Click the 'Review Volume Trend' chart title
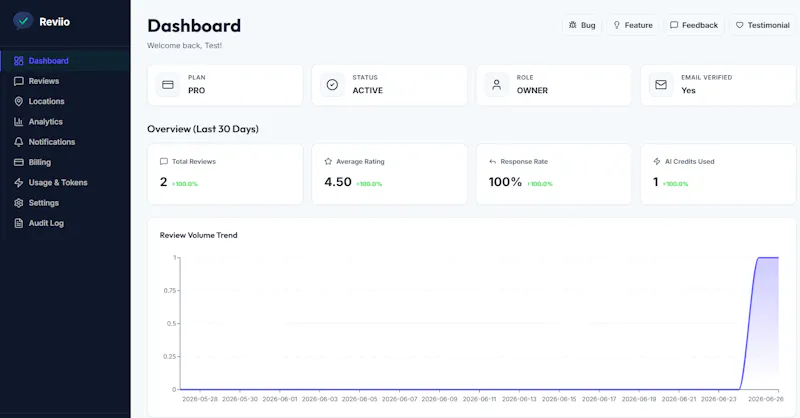This screenshot has width=800, height=418. pos(198,235)
